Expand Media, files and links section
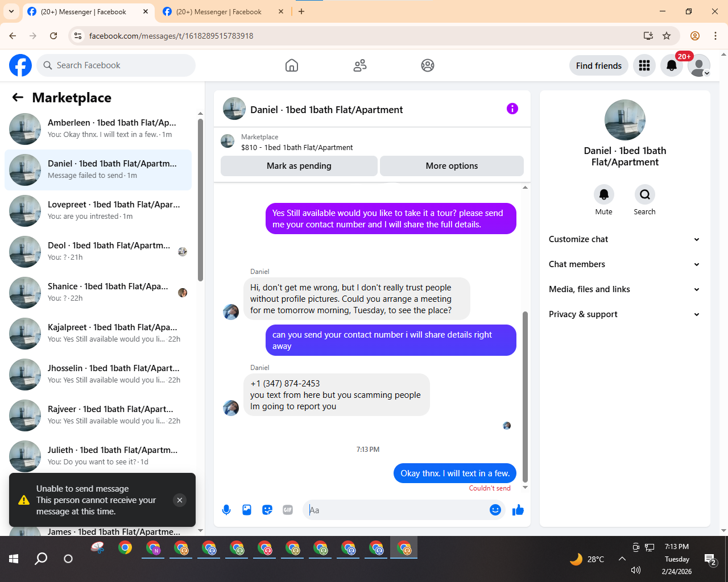Screen dimensions: 728x582 tap(624, 289)
